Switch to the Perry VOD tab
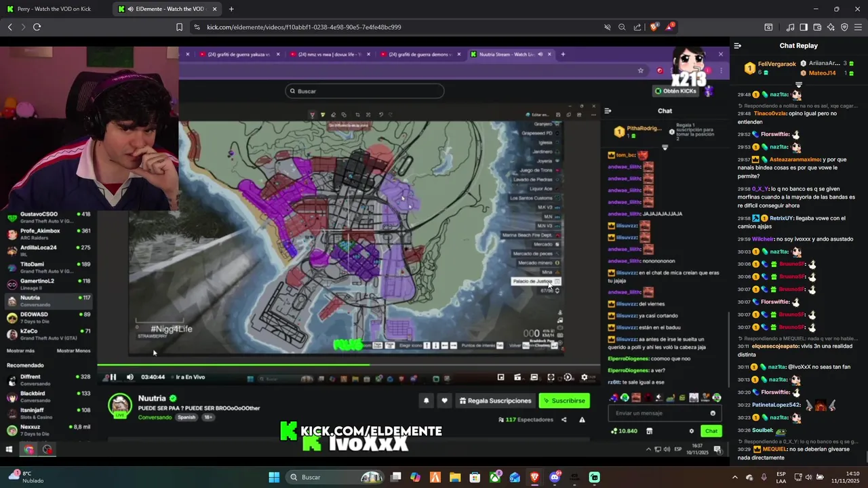Image resolution: width=868 pixels, height=488 pixels. [54, 9]
